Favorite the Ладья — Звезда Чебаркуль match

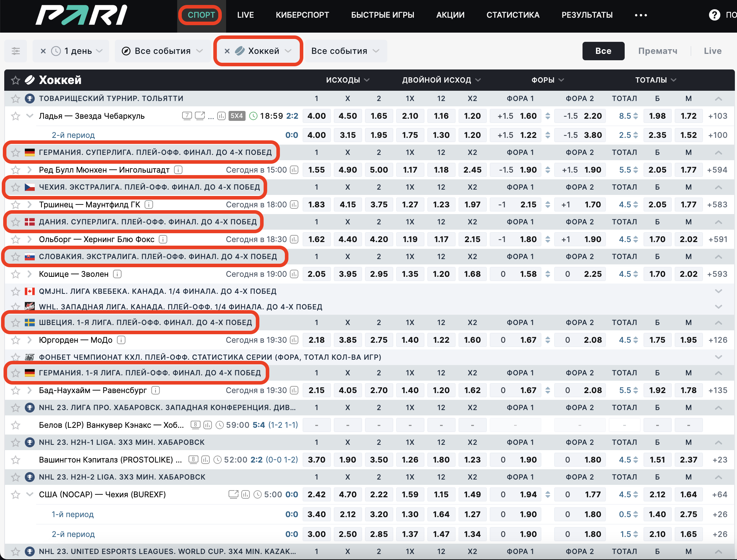point(15,116)
